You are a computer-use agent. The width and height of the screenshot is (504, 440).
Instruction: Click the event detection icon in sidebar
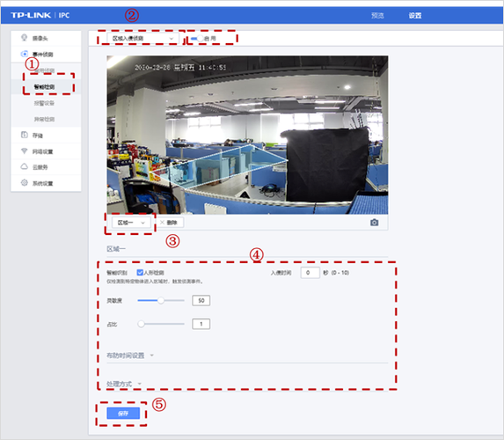point(24,54)
